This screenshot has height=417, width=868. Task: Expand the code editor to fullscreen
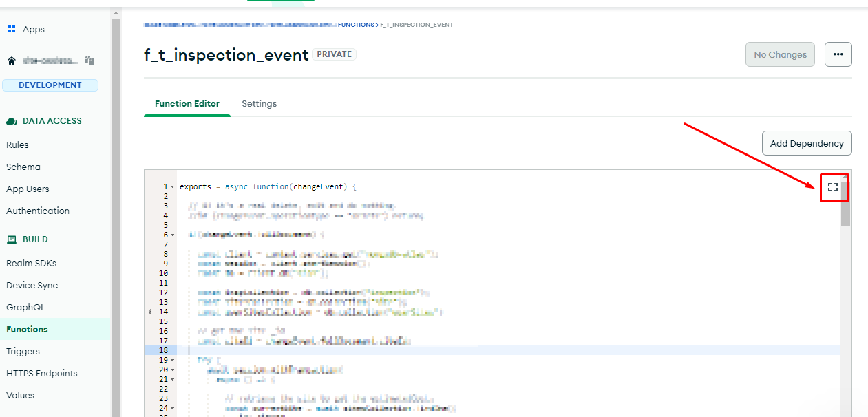click(x=833, y=187)
